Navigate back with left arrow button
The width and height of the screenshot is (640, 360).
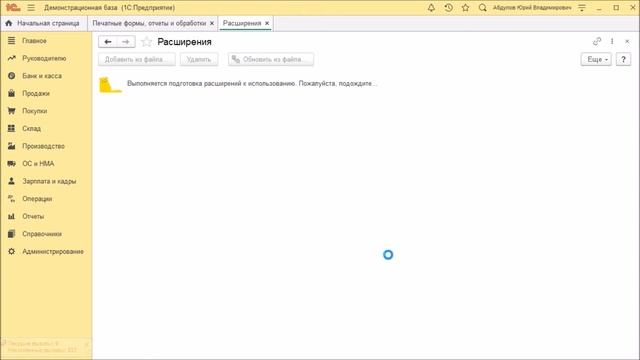108,42
